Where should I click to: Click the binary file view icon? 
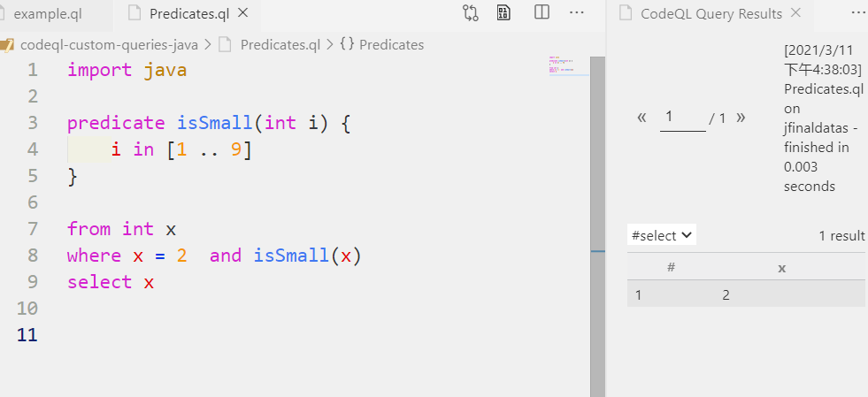(503, 12)
